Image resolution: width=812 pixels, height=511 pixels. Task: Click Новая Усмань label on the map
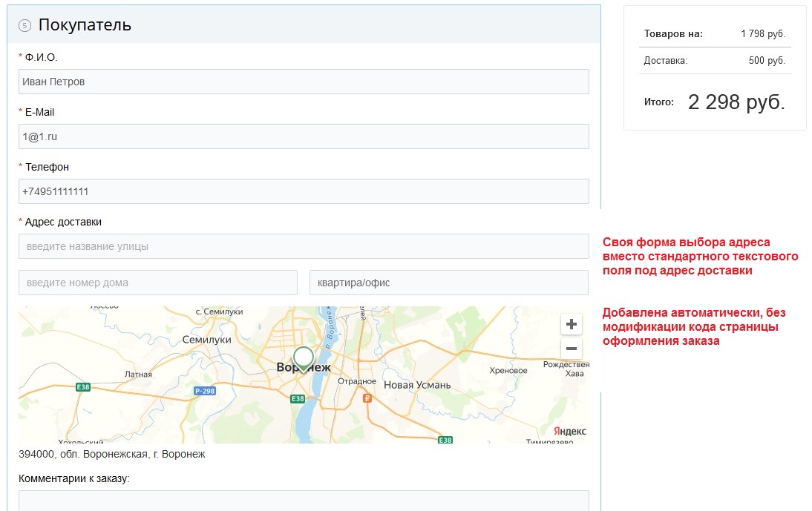coord(416,385)
